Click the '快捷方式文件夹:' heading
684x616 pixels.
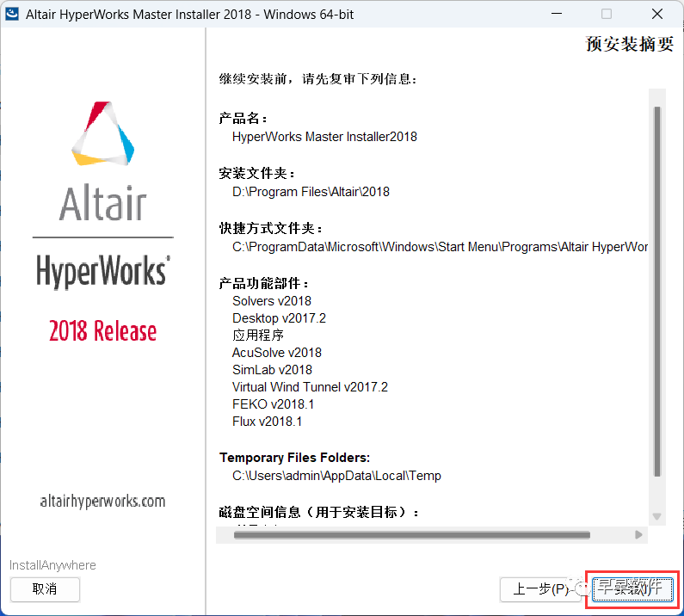tap(271, 228)
